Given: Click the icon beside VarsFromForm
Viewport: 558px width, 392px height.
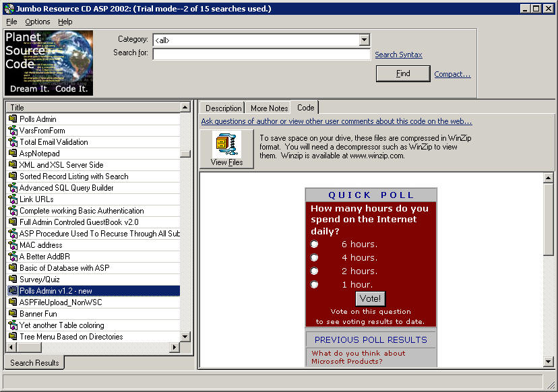Looking at the screenshot, I should click(13, 131).
